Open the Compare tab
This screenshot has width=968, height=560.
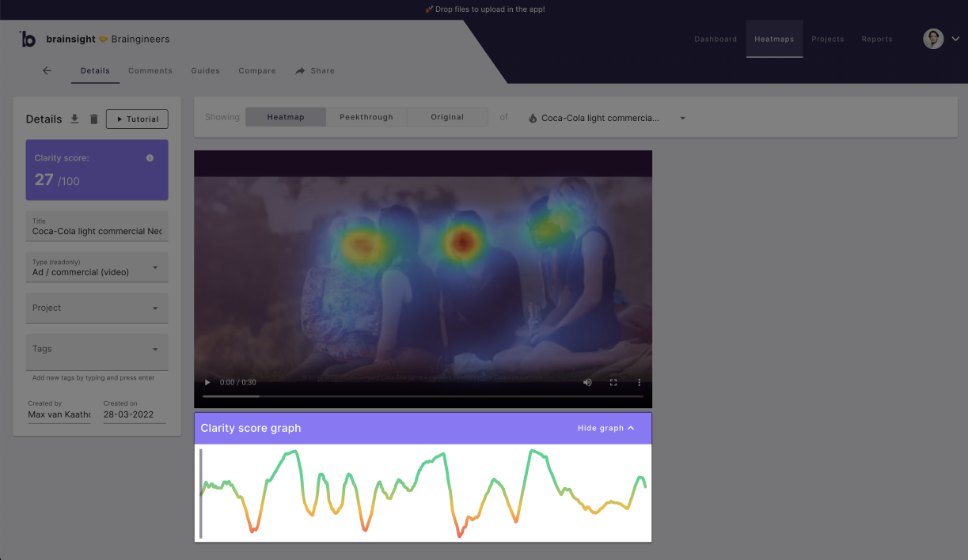[257, 70]
